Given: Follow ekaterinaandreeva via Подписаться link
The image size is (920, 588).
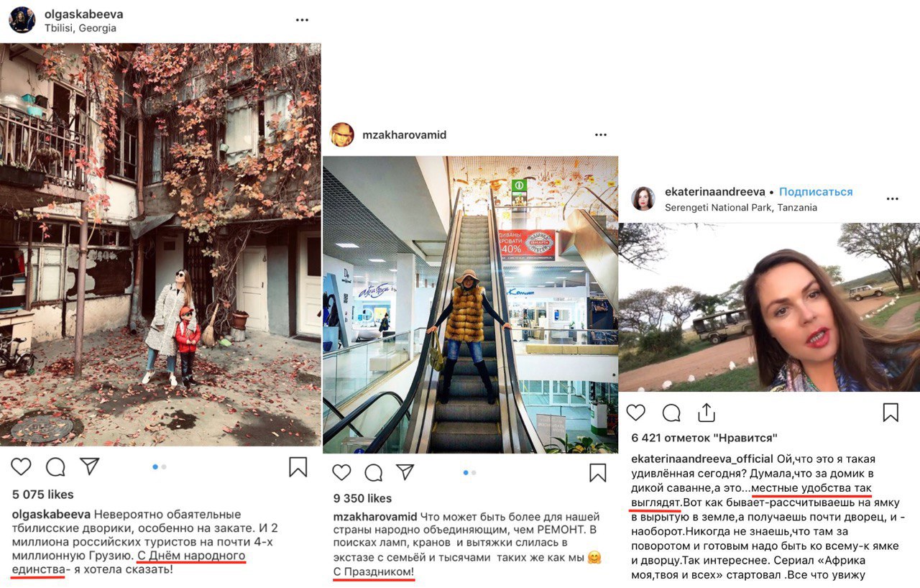Looking at the screenshot, I should coord(816,192).
